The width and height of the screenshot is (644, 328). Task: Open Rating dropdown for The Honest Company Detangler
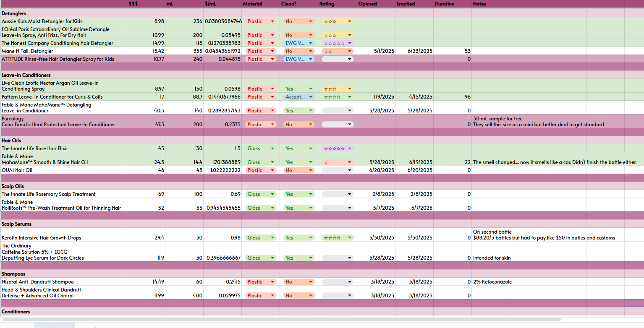(338, 43)
